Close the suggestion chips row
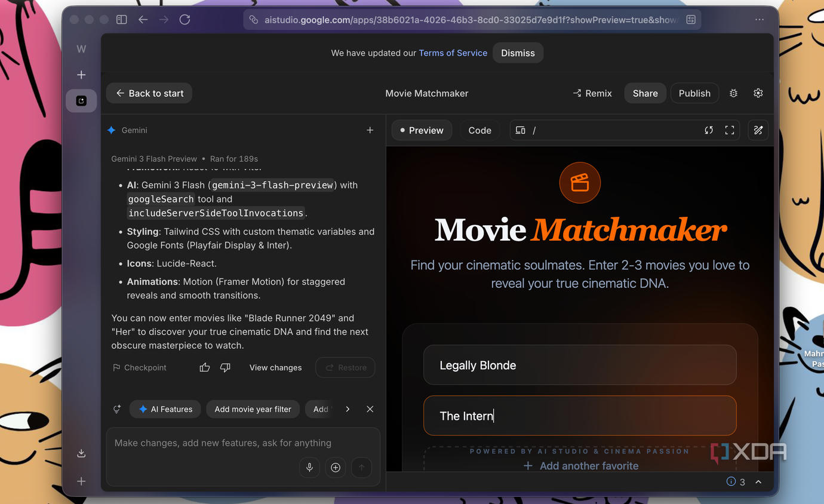The image size is (824, 504). point(370,409)
